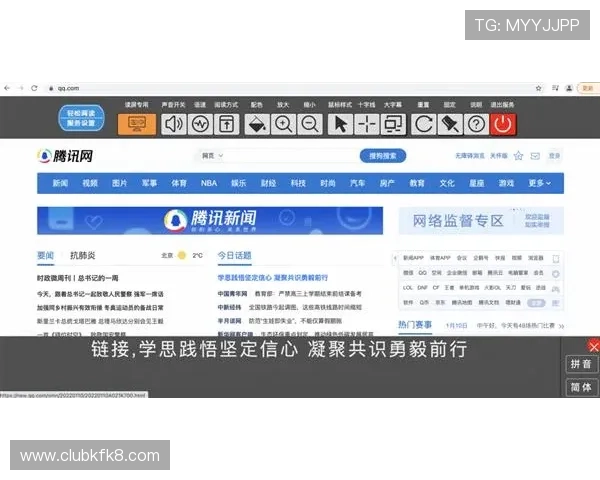600x480 pixels.
Task: Expand hot matches with the » arrow
Action: [561, 326]
